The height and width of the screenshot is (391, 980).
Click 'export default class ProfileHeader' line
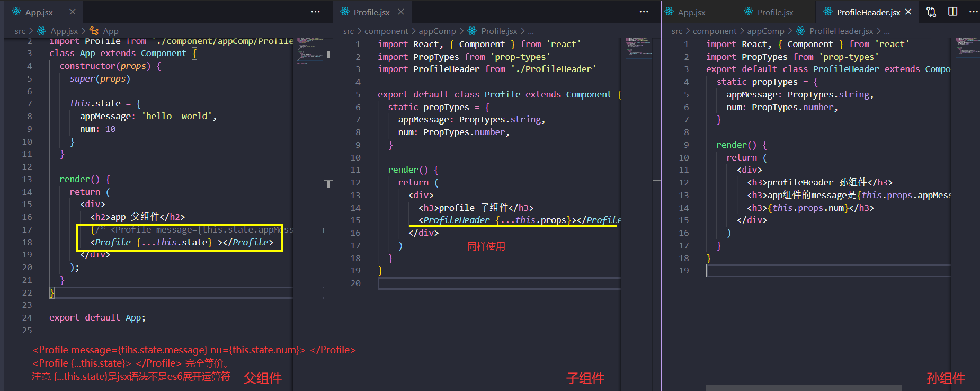[x=828, y=69]
